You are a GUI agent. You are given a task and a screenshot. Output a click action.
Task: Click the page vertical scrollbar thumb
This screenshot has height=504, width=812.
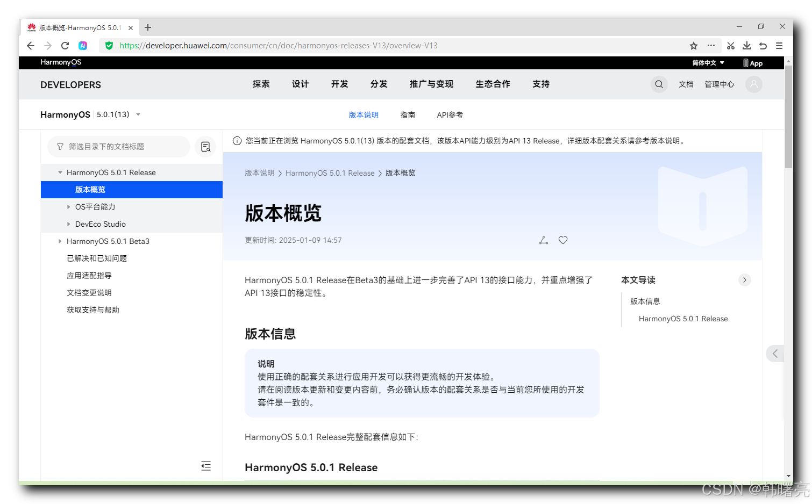(789, 117)
